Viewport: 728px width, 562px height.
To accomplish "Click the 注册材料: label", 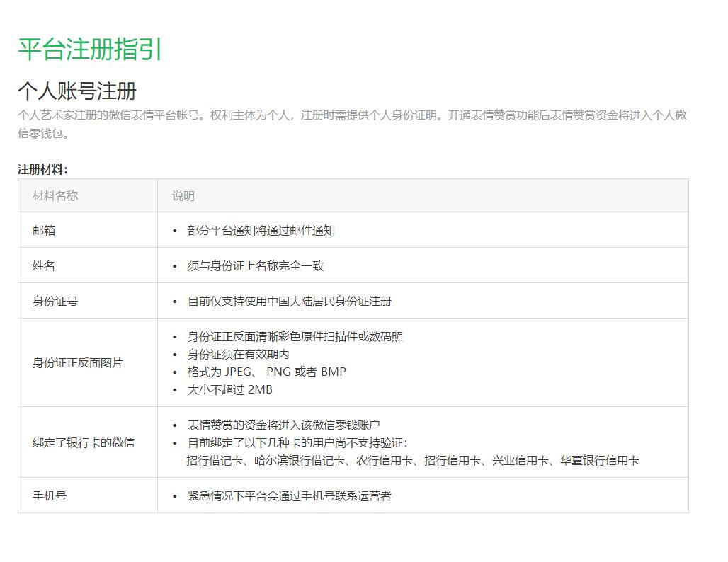I will pos(42,169).
